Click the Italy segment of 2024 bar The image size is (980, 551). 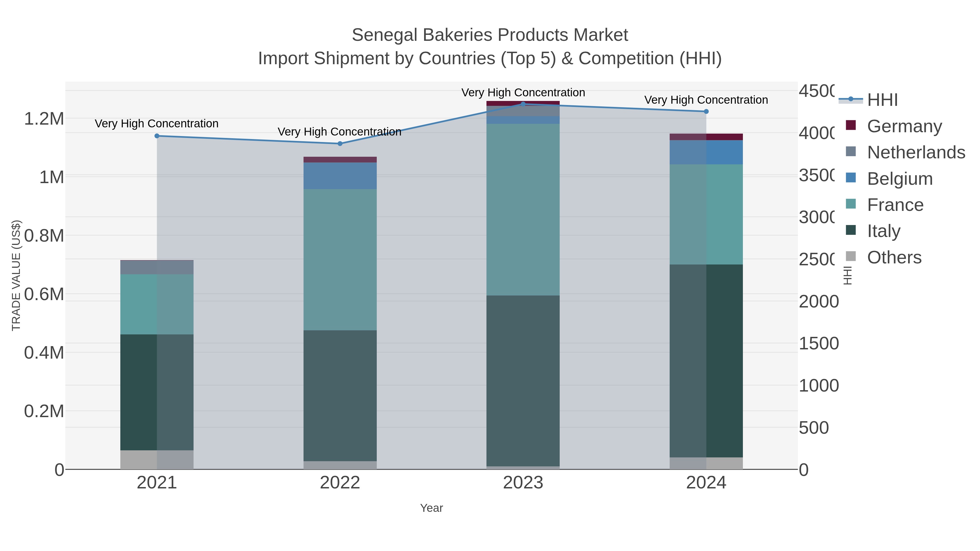(706, 361)
